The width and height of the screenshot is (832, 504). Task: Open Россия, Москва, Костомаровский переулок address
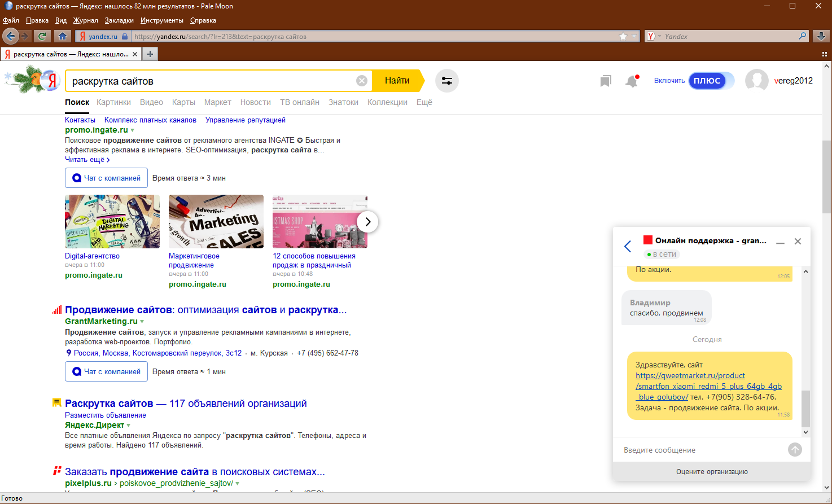[x=157, y=353]
